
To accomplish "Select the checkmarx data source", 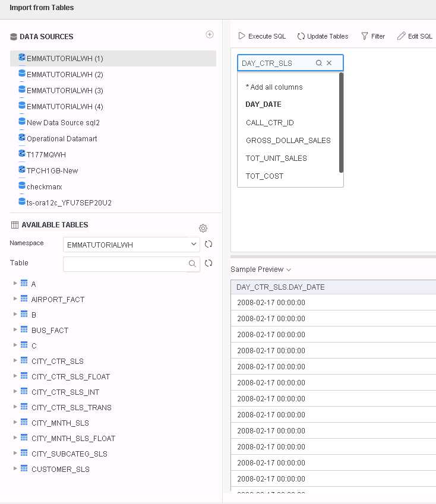I will (x=44, y=186).
